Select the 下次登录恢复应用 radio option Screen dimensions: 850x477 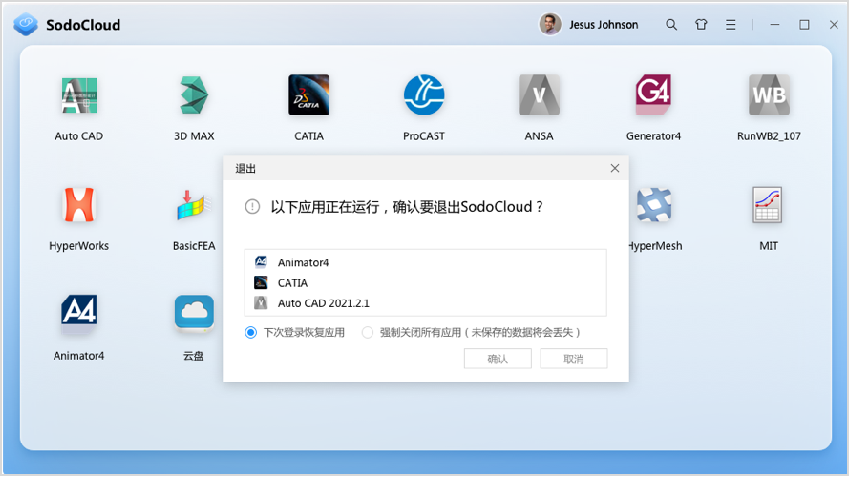[x=251, y=333]
